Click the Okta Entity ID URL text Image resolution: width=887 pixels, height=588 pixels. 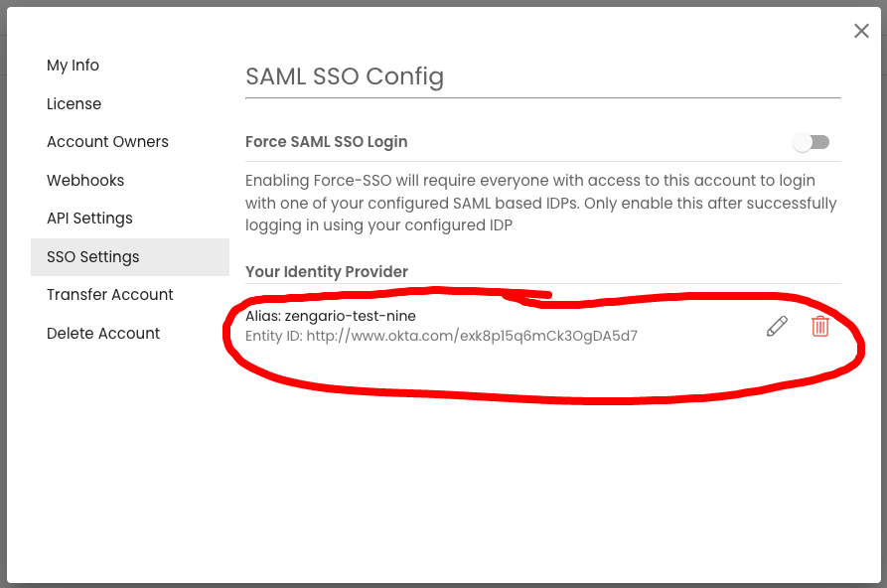[x=472, y=336]
